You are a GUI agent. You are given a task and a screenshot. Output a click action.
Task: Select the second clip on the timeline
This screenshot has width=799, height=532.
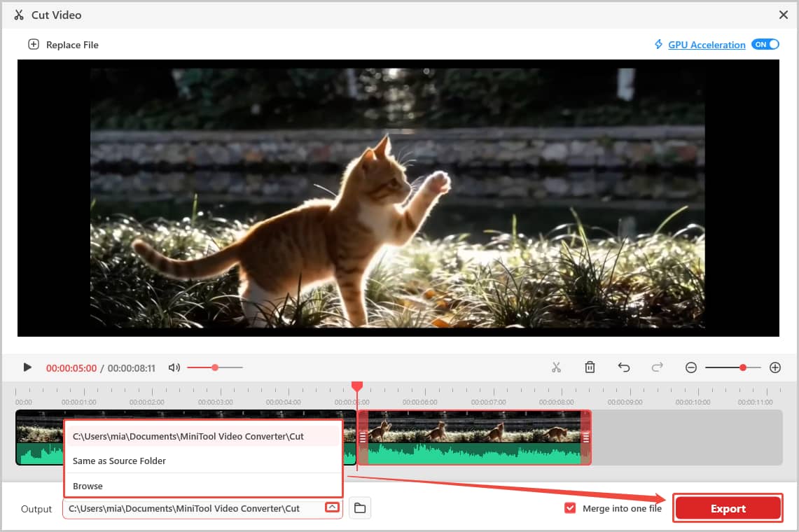click(x=474, y=437)
